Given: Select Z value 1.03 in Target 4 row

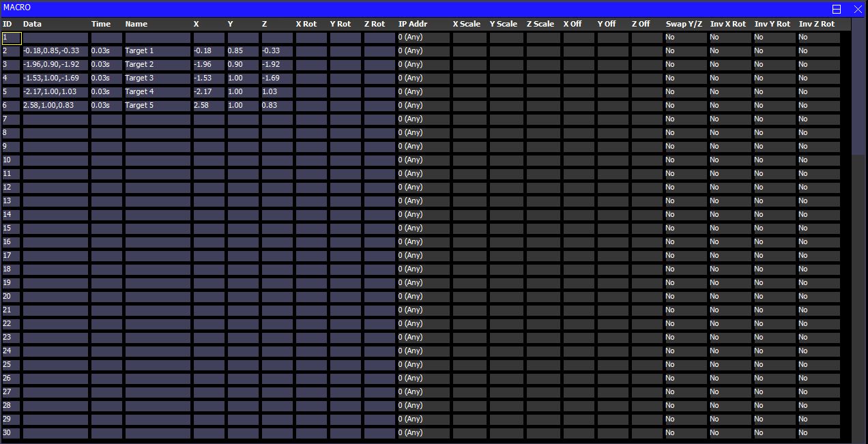Looking at the screenshot, I should (x=276, y=92).
